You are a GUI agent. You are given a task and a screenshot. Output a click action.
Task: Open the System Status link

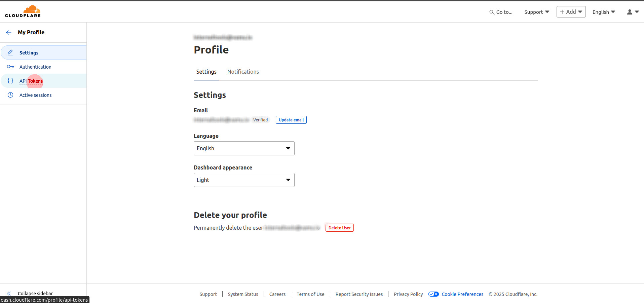coord(243,294)
